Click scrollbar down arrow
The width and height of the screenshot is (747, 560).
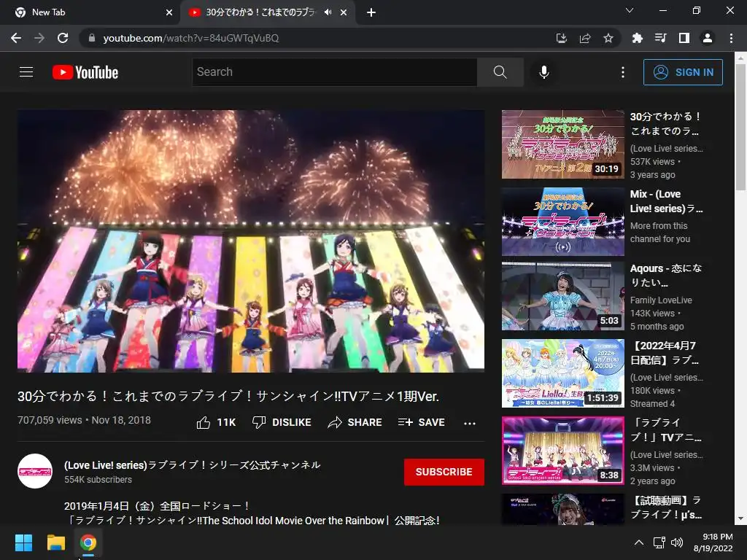pyautogui.click(x=740, y=518)
